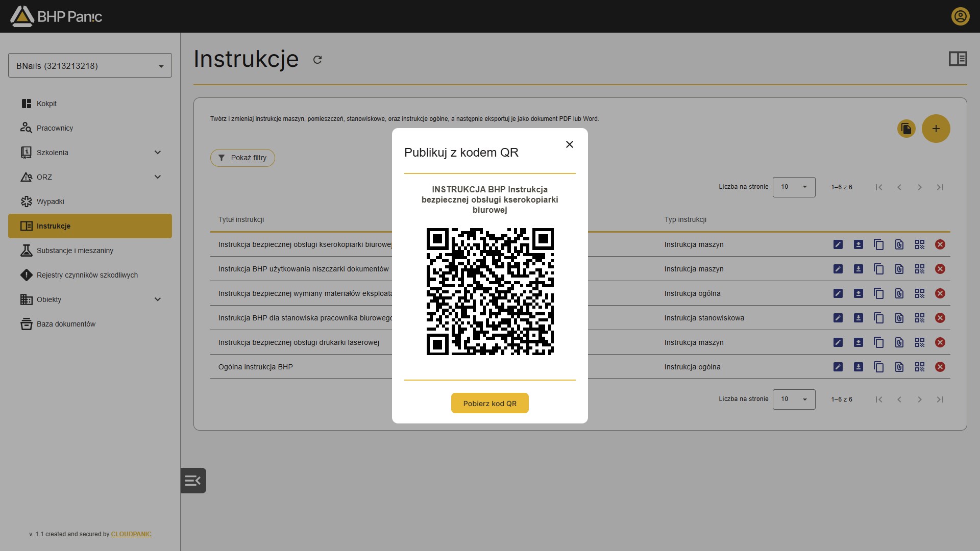Edit the kserokopiarki biurowej instruction
Screen dimensions: 980x551
point(838,244)
